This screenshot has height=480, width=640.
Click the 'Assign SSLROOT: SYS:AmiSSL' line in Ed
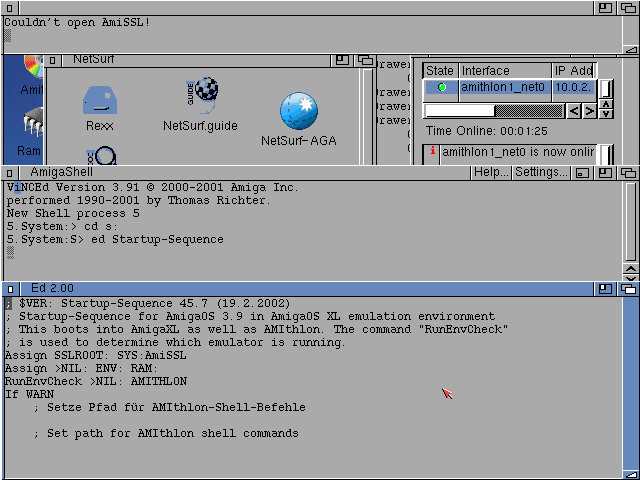(x=96, y=355)
